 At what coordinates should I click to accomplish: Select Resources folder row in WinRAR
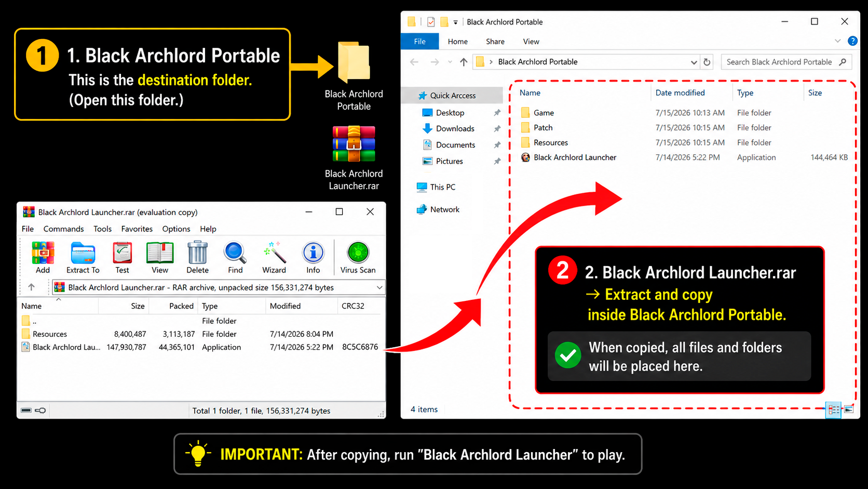pos(201,334)
